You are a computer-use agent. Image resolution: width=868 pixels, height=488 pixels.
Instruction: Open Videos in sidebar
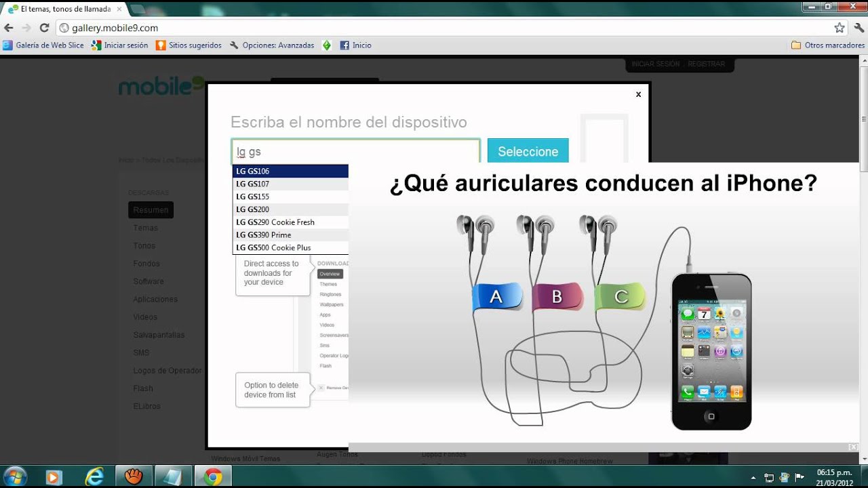pyautogui.click(x=145, y=317)
